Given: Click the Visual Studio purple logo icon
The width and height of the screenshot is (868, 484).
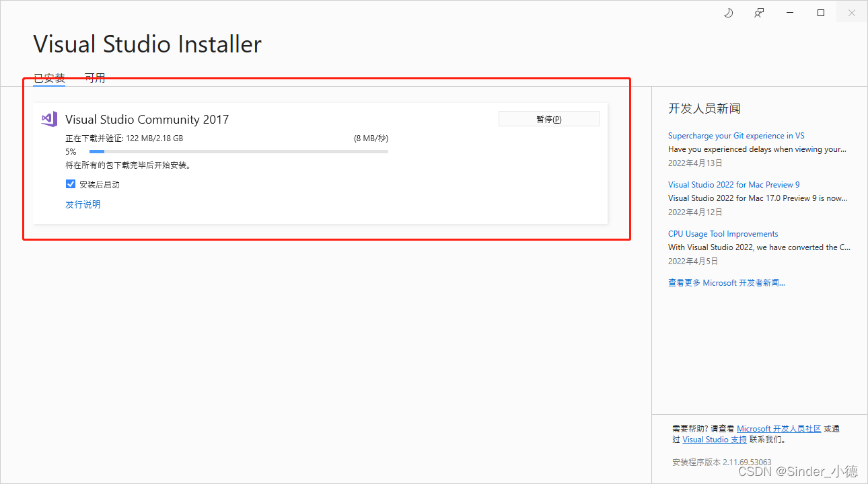Looking at the screenshot, I should point(49,119).
